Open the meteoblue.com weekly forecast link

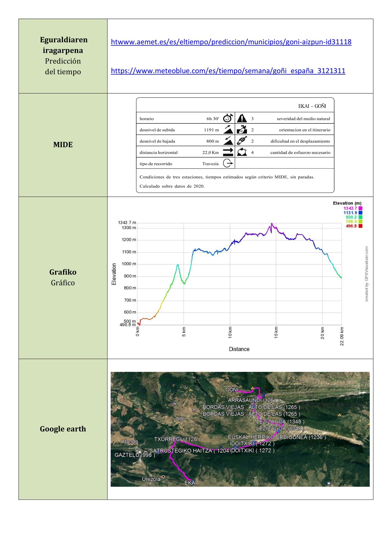coord(228,71)
